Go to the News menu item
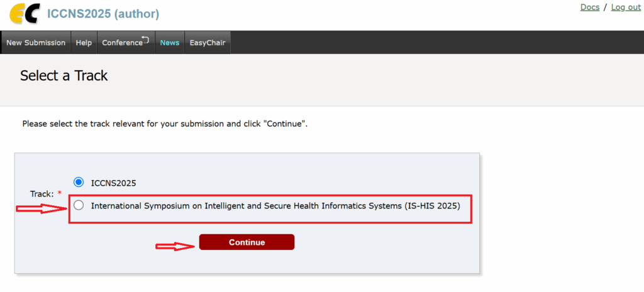The height and width of the screenshot is (292, 644). 170,43
